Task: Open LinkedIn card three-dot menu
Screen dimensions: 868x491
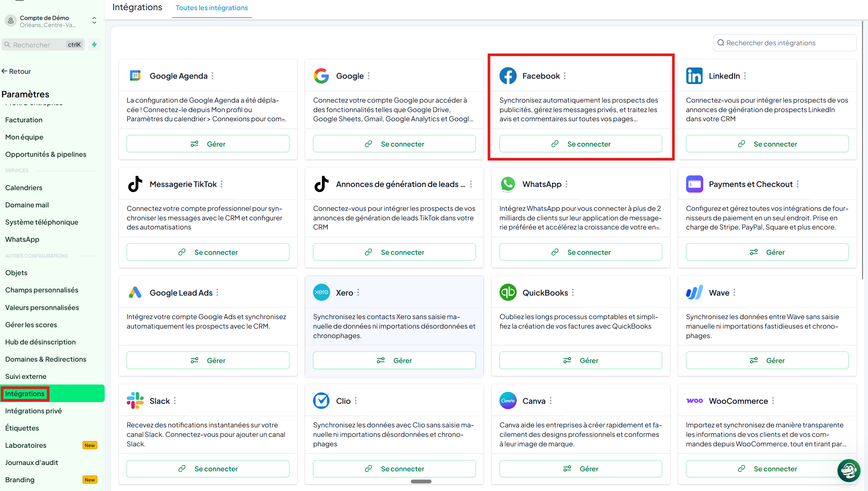Action: click(x=745, y=76)
